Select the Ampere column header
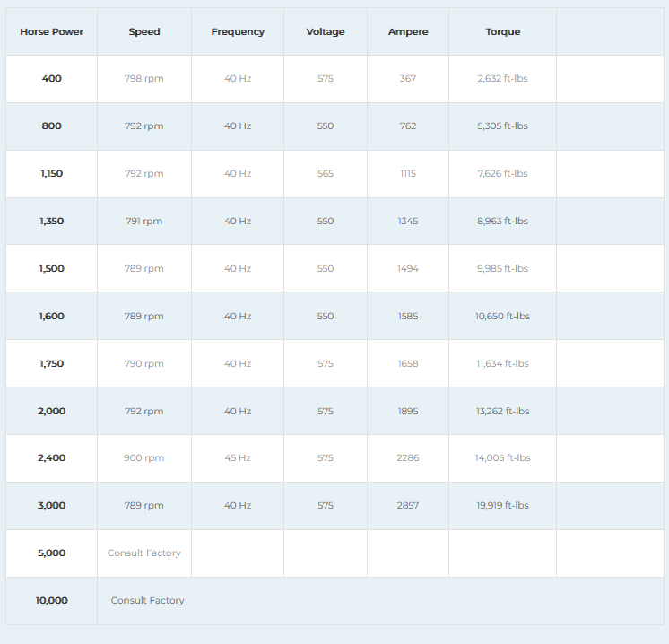The height and width of the screenshot is (644, 669). click(x=408, y=31)
